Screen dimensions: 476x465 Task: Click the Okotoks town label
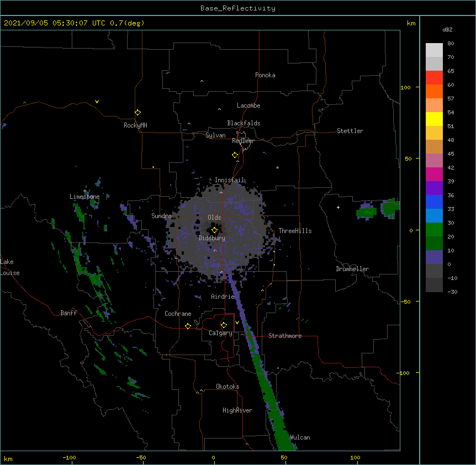[228, 387]
